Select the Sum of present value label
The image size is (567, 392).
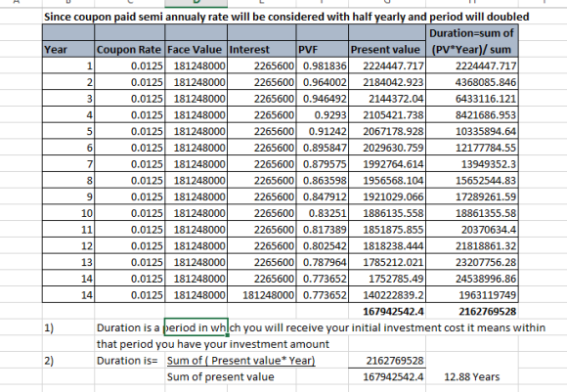[221, 376]
